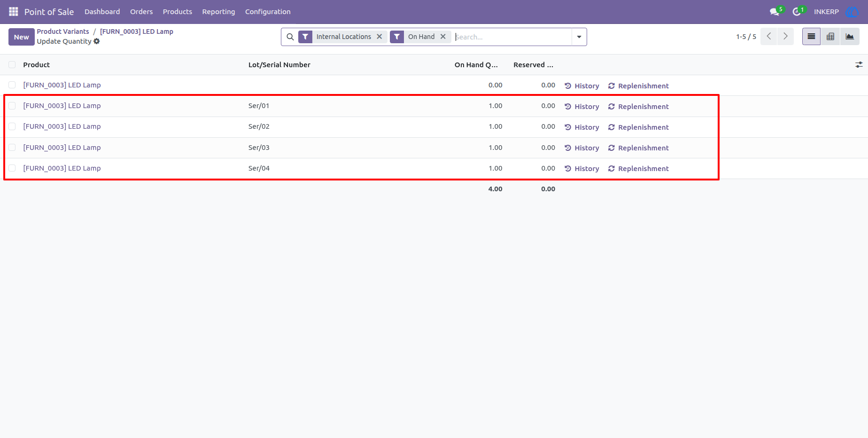Open the Orders menu
868x438 pixels.
(x=141, y=12)
